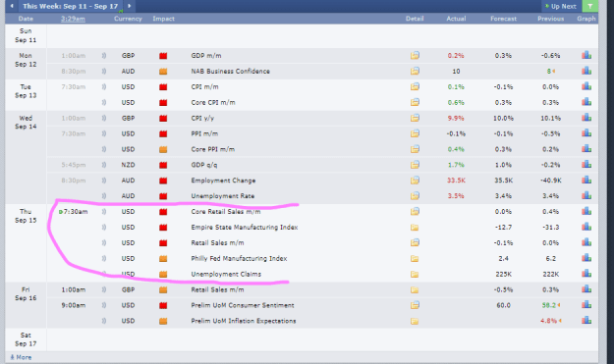Open graph for Employment Change row
Image resolution: width=614 pixels, height=364 pixels.
pyautogui.click(x=586, y=181)
